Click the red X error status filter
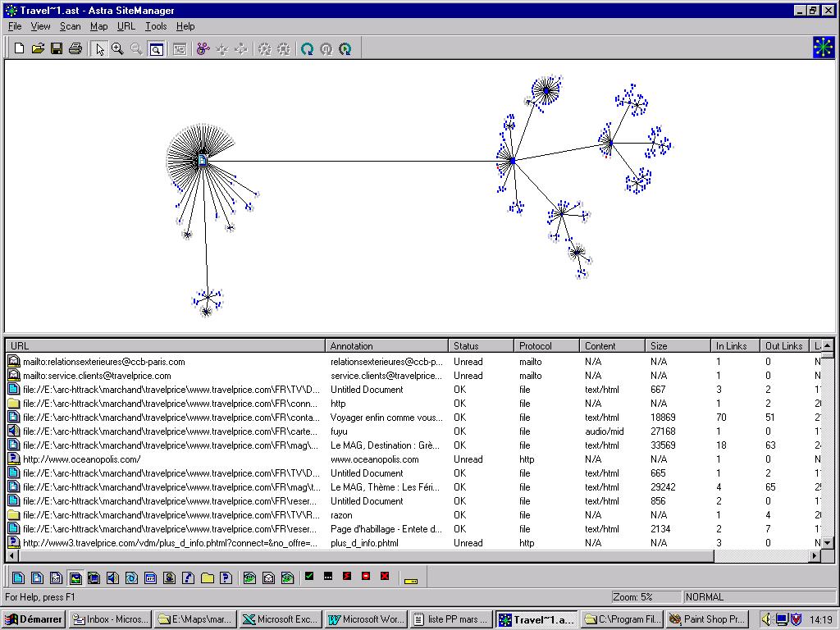The width and height of the screenshot is (840, 630). pyautogui.click(x=385, y=577)
